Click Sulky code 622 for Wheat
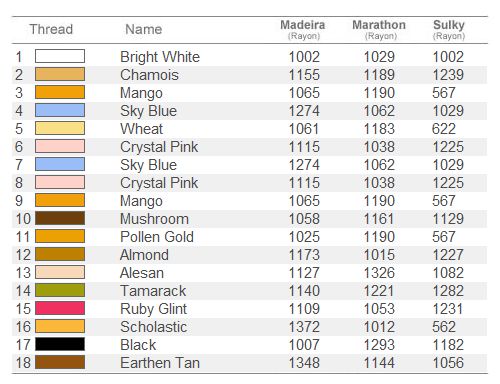The image size is (500, 384). click(444, 129)
